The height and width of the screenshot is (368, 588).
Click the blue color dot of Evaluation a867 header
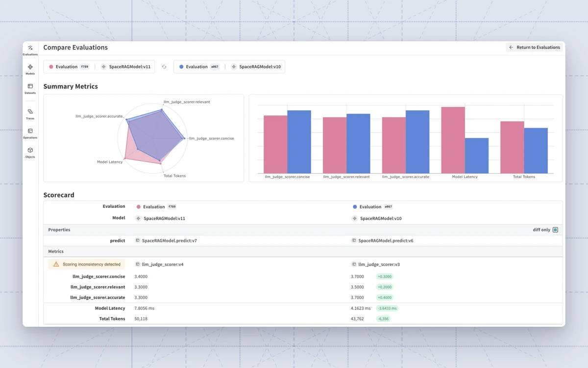[x=181, y=67]
